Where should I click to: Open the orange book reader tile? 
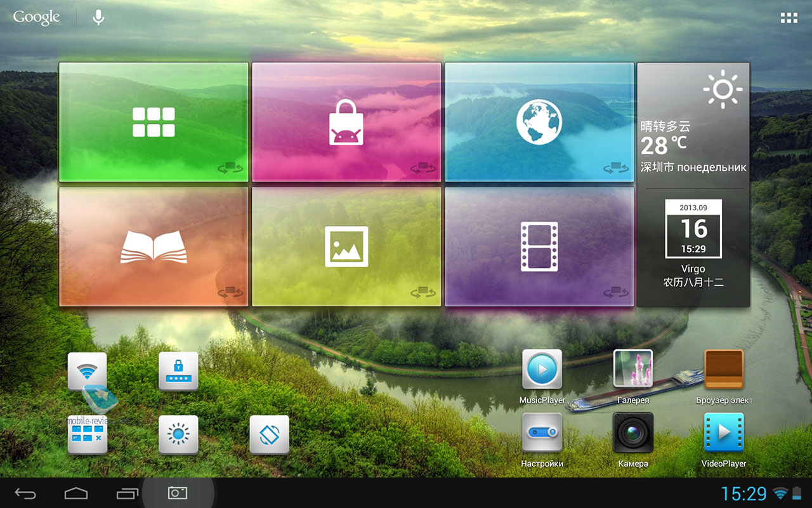coord(154,246)
